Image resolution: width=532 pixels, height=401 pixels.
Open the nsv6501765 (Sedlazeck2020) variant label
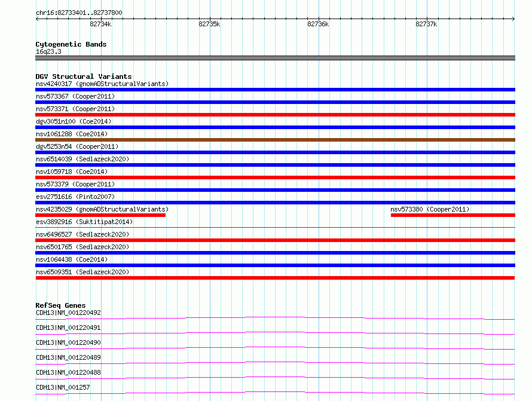tap(82, 247)
